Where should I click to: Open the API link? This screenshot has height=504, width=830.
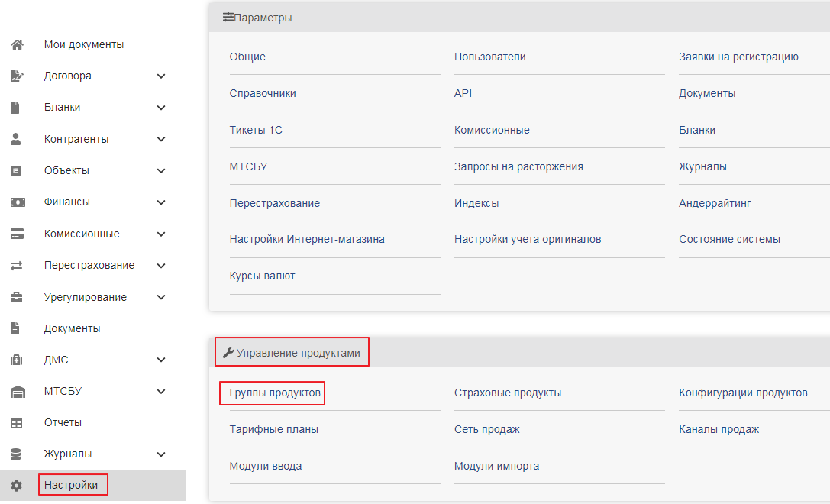click(x=463, y=93)
